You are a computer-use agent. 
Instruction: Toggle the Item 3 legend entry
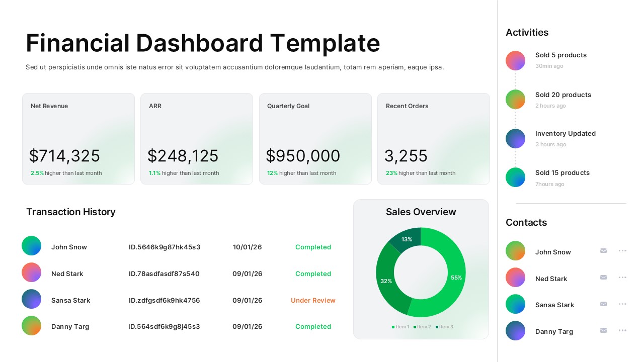click(445, 327)
